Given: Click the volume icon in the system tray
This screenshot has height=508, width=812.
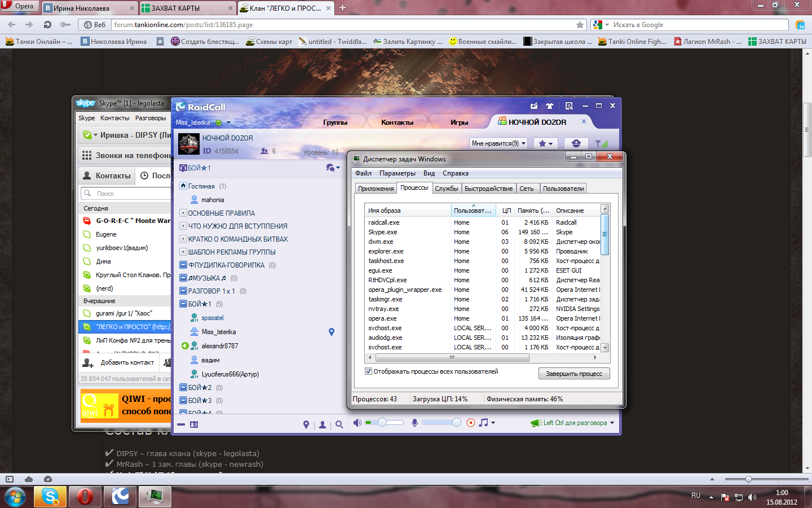Looking at the screenshot, I should click(752, 497).
